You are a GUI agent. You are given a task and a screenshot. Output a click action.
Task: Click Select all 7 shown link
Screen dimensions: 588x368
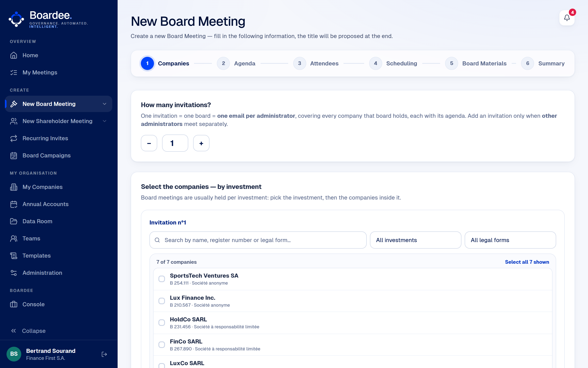(x=527, y=262)
